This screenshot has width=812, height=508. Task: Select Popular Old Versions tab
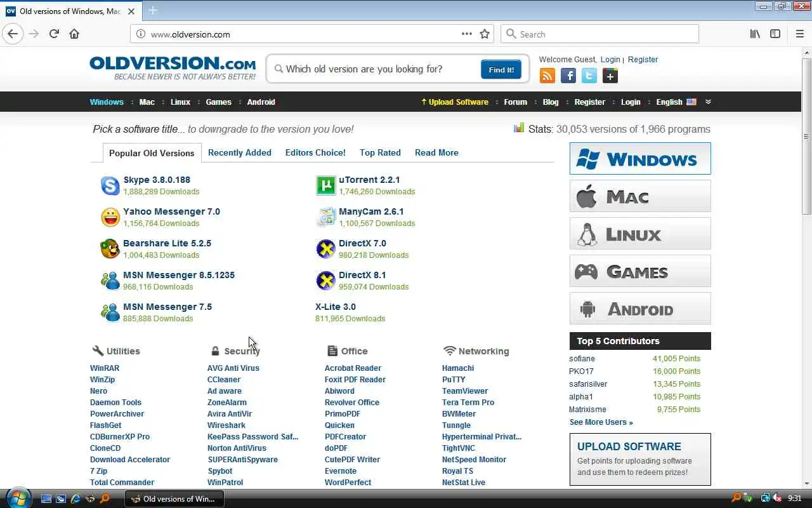point(152,153)
